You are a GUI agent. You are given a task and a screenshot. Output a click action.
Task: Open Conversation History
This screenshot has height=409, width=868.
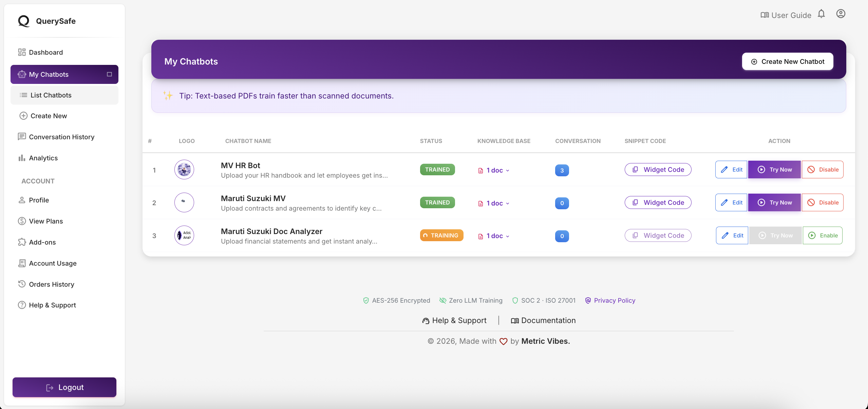point(61,137)
